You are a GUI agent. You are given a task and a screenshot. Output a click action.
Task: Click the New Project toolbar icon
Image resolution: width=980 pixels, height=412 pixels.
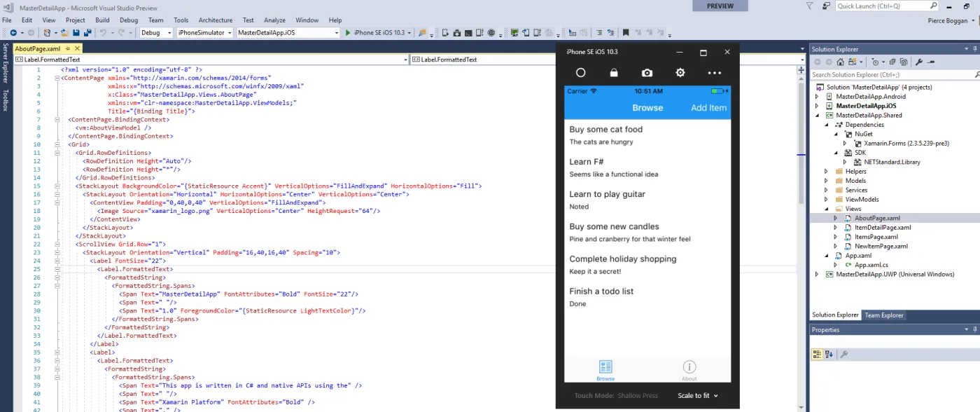[47, 33]
